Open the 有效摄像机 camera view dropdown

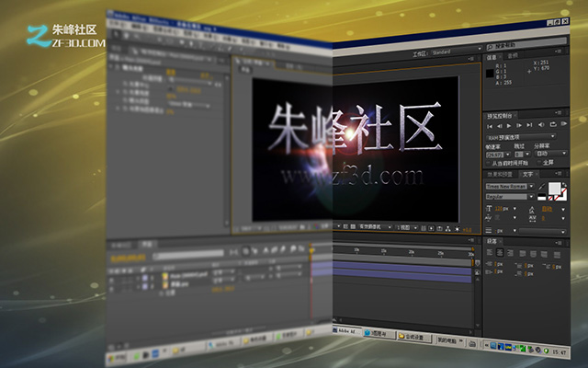pos(376,227)
